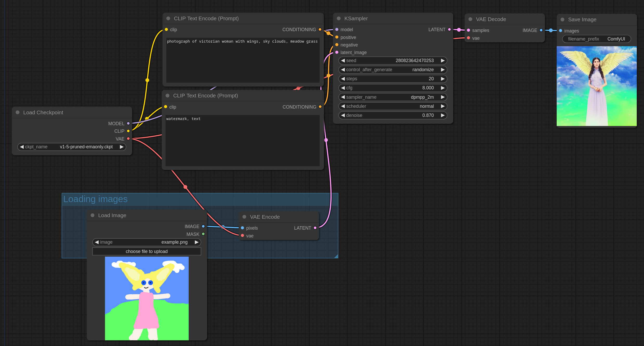Open the scheduler normal dropdown
The image size is (644, 346).
point(391,106)
